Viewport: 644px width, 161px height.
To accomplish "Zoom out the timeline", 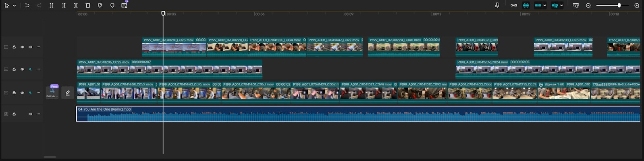I will point(588,6).
